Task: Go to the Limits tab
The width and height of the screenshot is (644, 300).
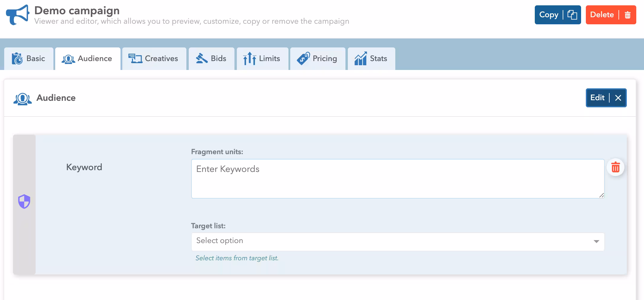Action: click(x=262, y=59)
